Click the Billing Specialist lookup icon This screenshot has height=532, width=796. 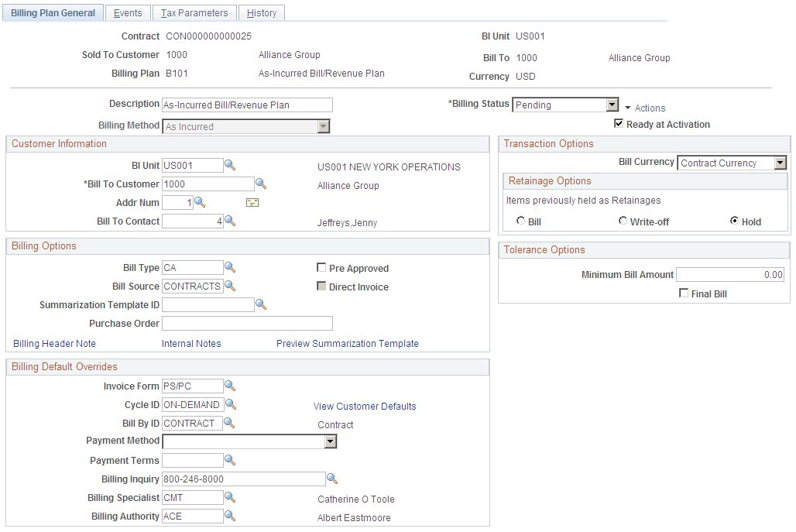point(230,497)
